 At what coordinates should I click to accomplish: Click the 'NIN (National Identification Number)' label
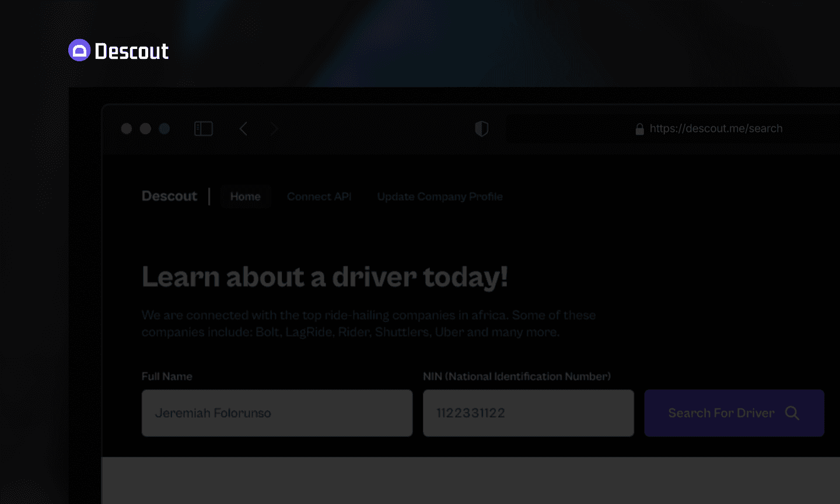point(517,376)
